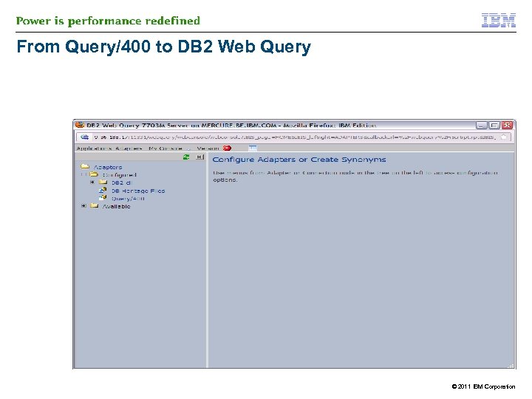532x399 pixels.
Task: Click the Available folder icon
Action: [94, 206]
